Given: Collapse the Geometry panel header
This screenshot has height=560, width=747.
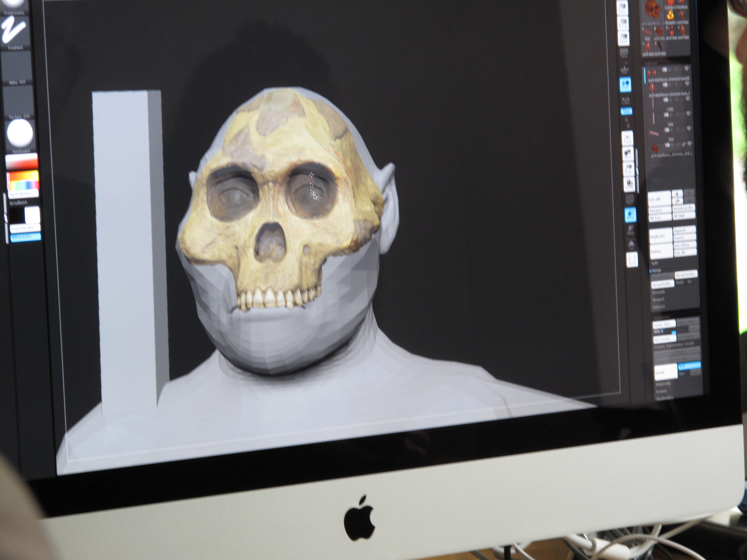Looking at the screenshot, I should point(662,317).
